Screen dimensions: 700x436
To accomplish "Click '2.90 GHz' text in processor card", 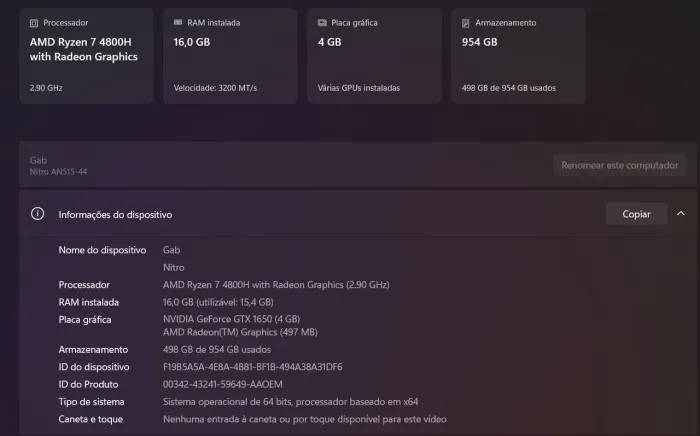I will 46,88.
